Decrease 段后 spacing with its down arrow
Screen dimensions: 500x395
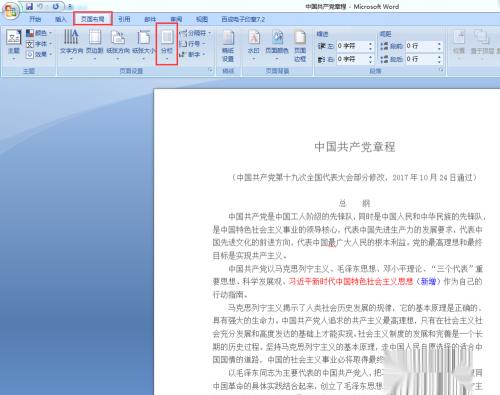click(439, 62)
